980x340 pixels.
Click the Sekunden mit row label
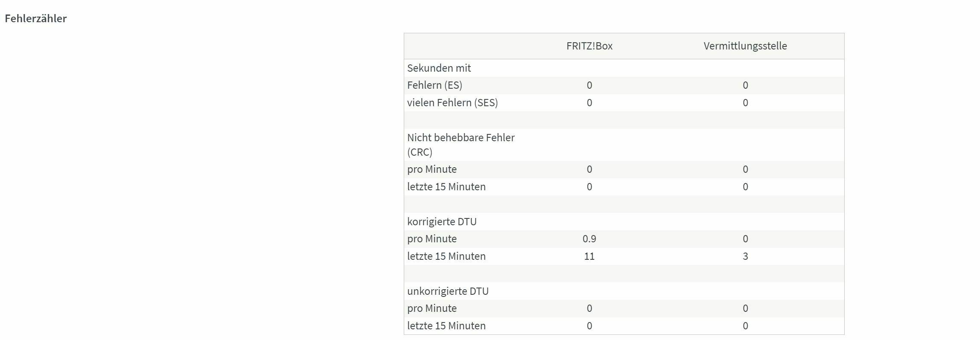(x=439, y=68)
